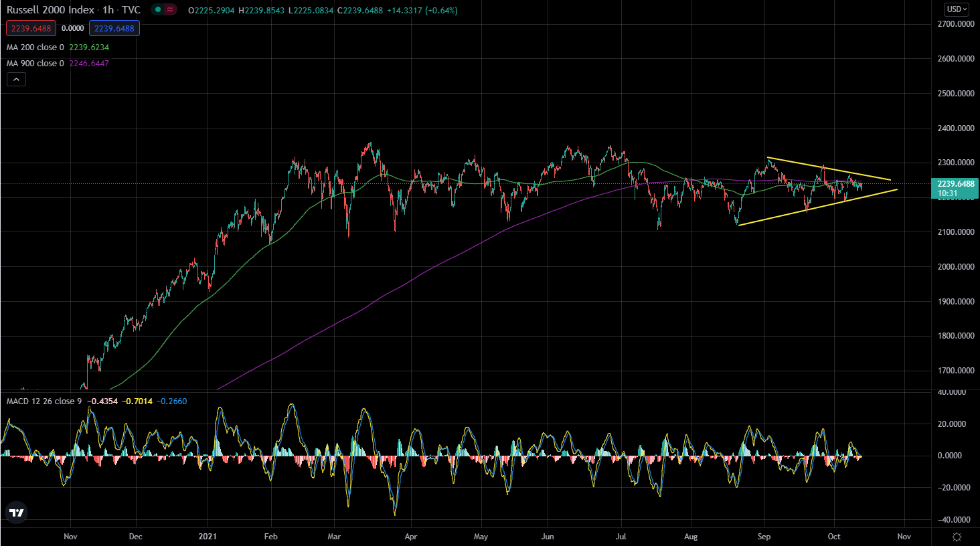Click the red sell price 2239.6488 button
Screen dimensions: 980x546
(31, 29)
